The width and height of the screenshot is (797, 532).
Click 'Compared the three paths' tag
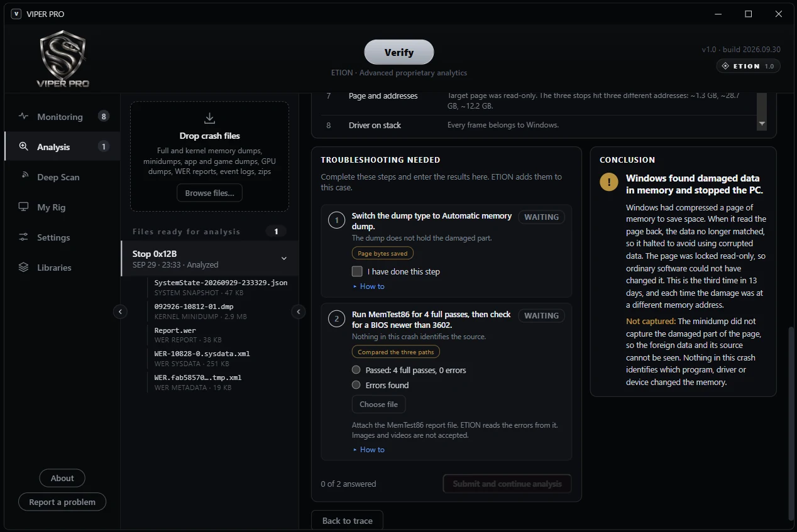click(395, 352)
